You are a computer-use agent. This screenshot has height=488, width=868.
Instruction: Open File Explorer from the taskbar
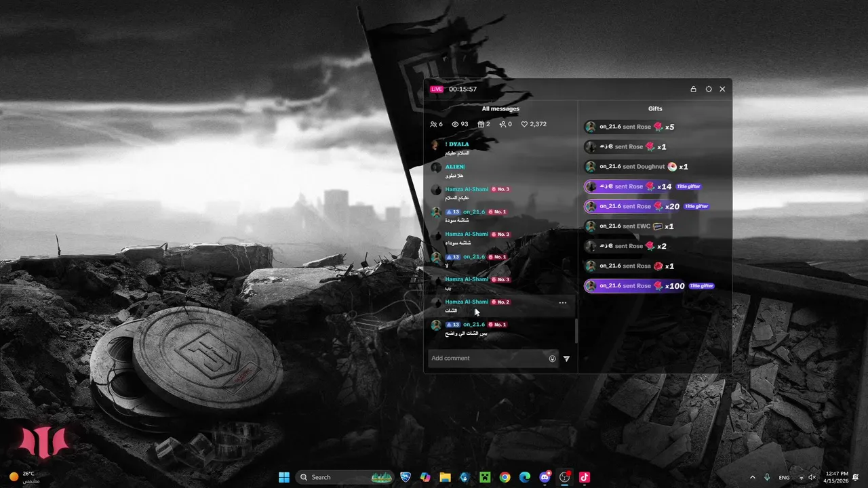pyautogui.click(x=445, y=477)
